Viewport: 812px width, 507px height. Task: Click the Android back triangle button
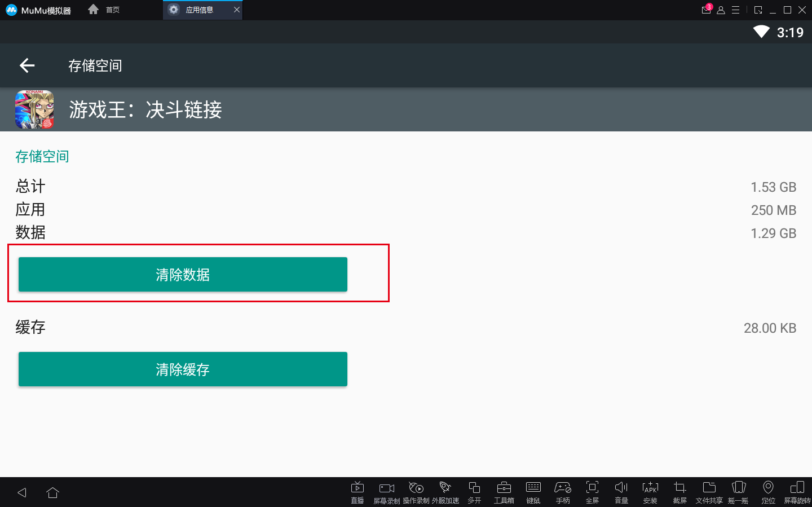click(22, 492)
